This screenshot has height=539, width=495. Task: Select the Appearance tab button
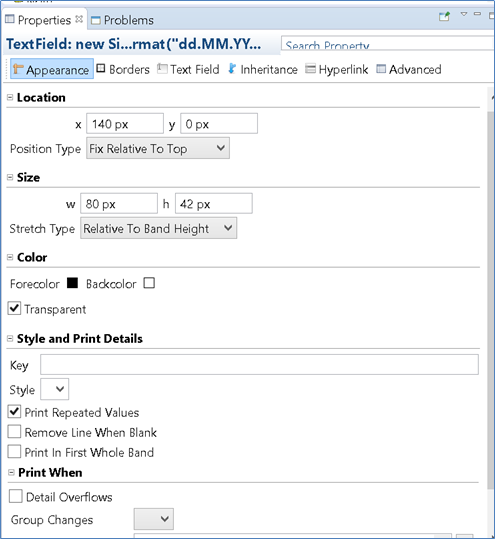[x=52, y=69]
